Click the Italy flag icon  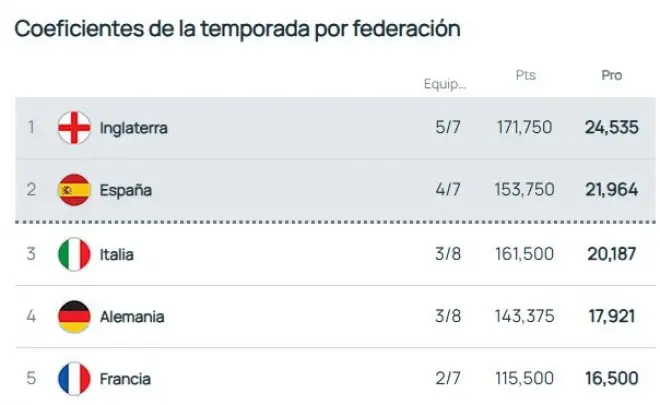(74, 254)
